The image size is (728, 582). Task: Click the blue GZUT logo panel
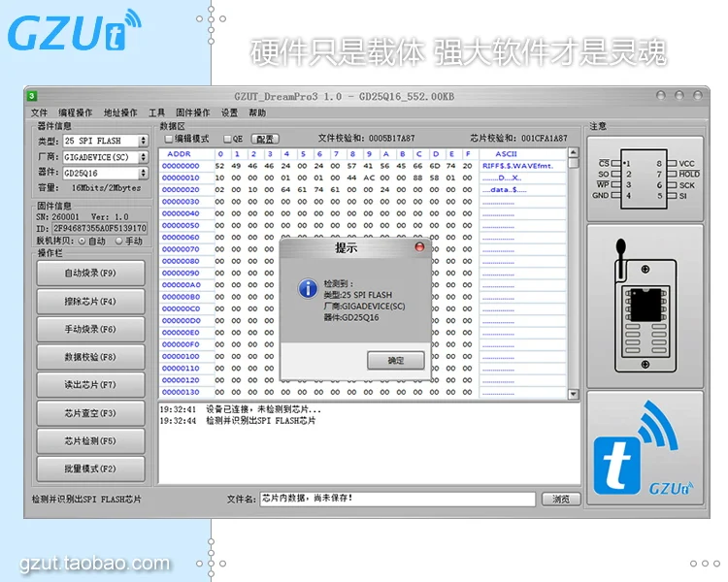645,449
